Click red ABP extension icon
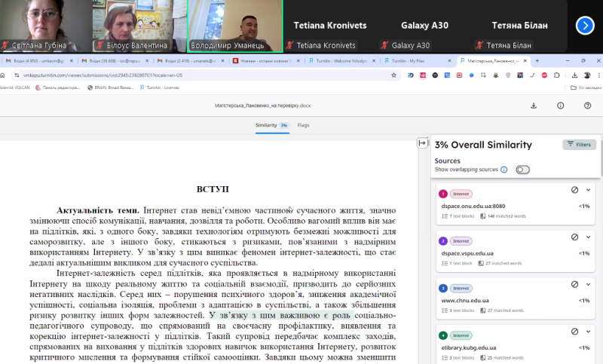This screenshot has height=364, width=603. 544,75
